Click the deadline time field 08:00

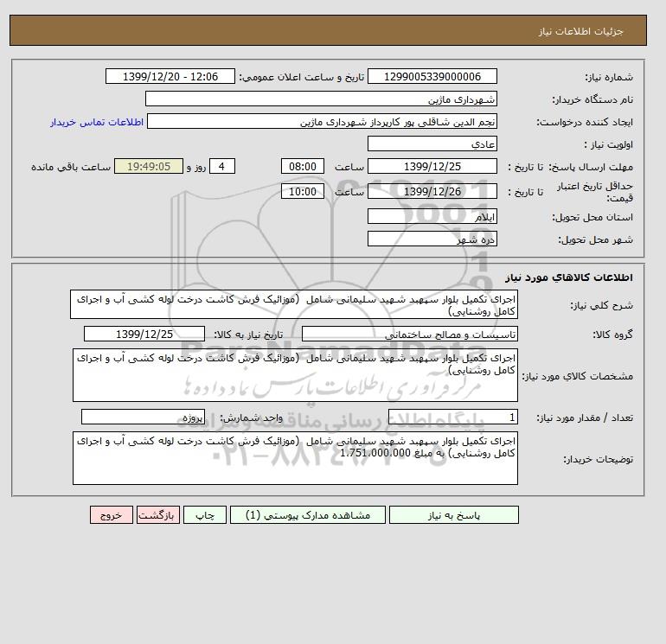click(x=303, y=167)
